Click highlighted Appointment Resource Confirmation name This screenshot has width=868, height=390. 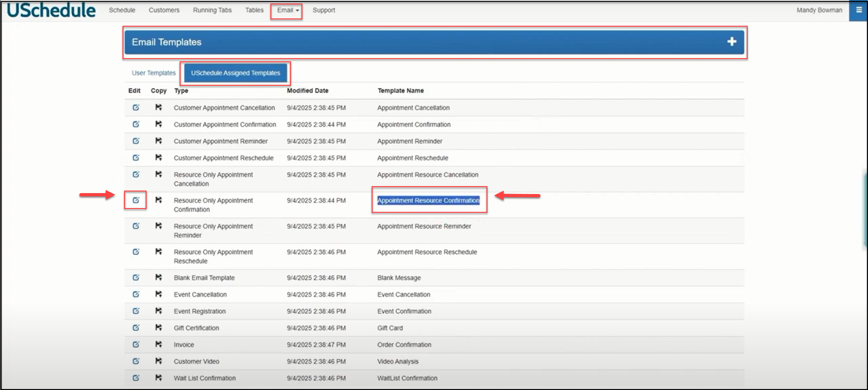(428, 200)
